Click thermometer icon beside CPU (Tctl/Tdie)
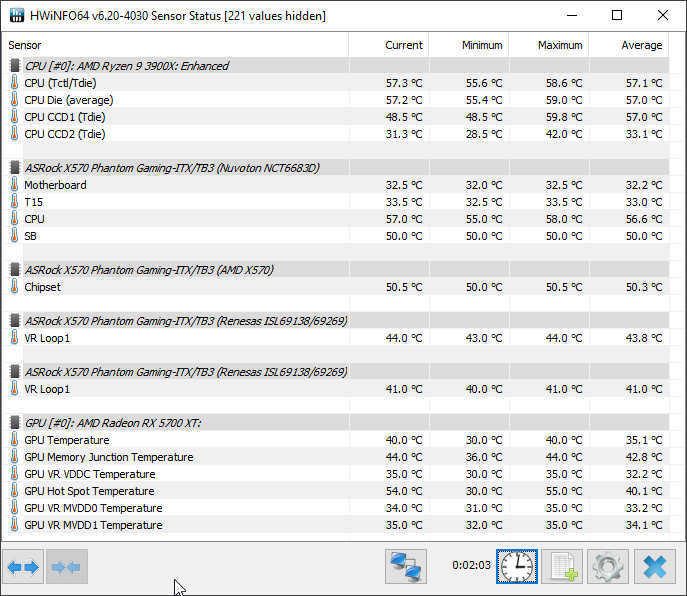The image size is (687, 596). pyautogui.click(x=14, y=83)
